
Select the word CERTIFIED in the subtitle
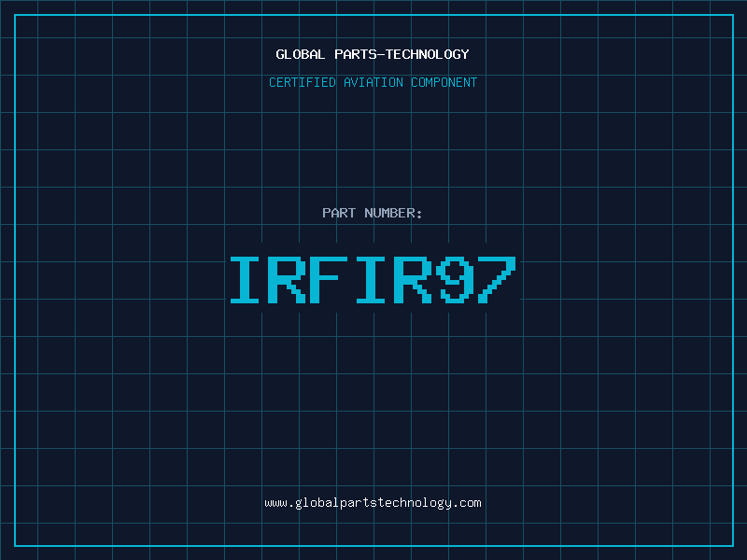pos(303,82)
